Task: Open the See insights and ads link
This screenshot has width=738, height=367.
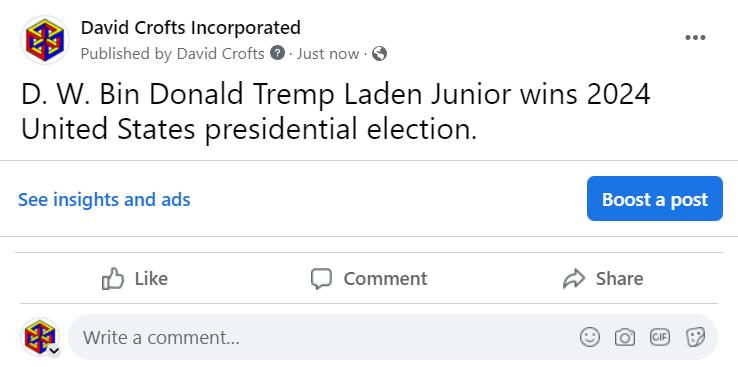Action: coord(104,199)
